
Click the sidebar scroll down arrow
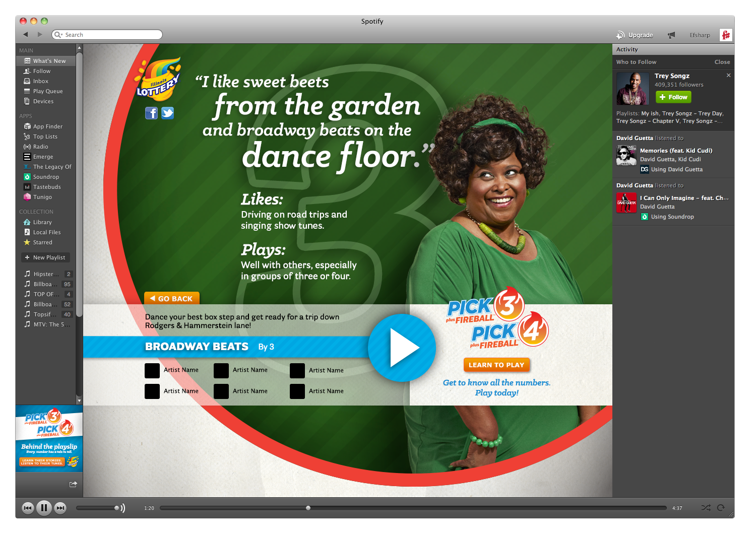click(x=79, y=400)
